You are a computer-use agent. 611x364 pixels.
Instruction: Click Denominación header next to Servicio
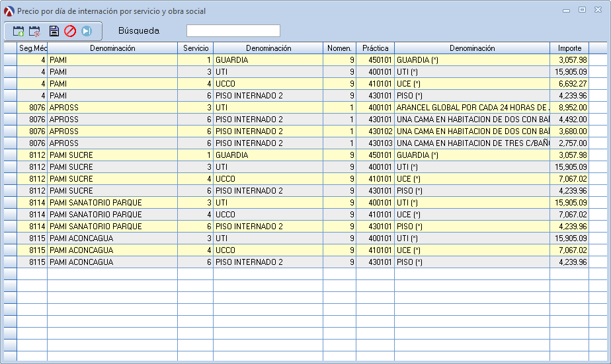coord(268,48)
